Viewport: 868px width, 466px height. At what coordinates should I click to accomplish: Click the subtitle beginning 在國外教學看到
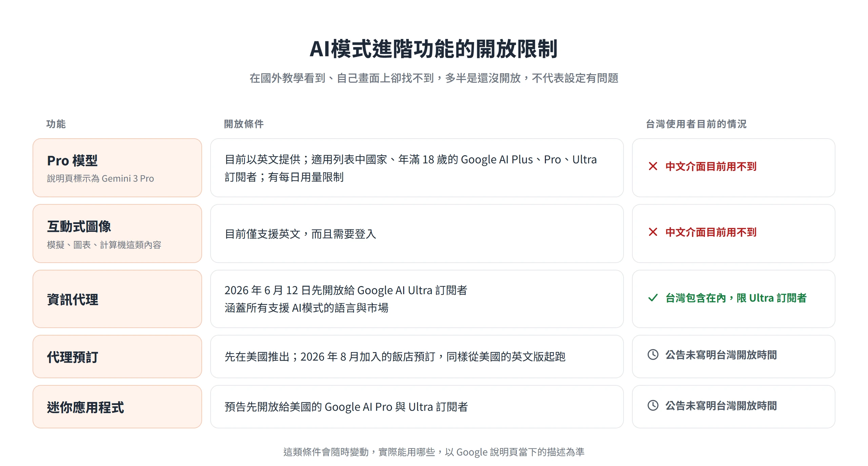pos(434,78)
